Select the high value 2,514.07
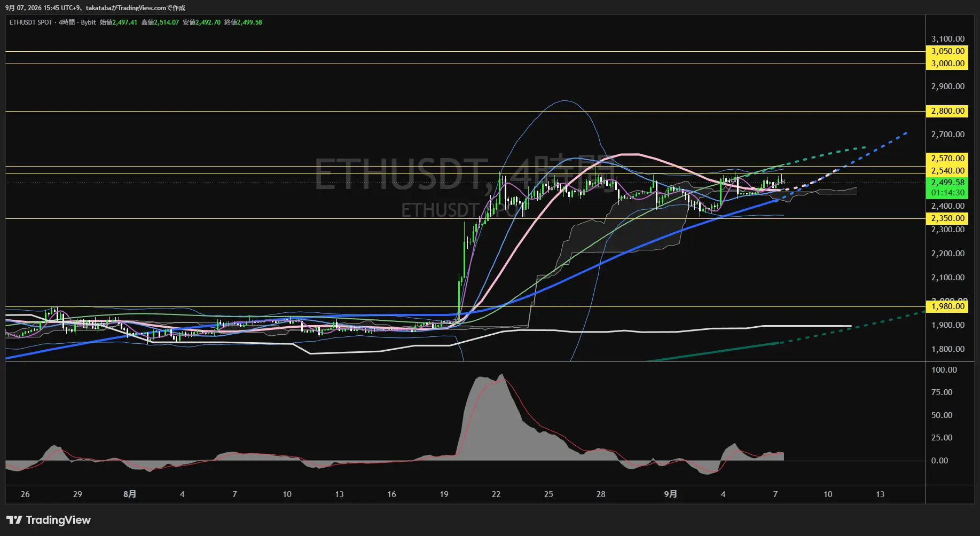 click(167, 22)
